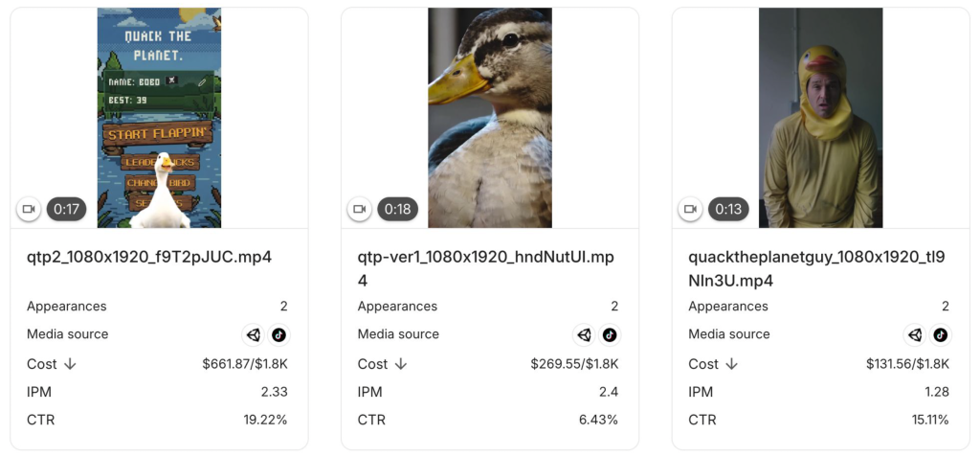Click the video camera icon on the duck close-up creative
The width and height of the screenshot is (980, 457).
click(x=360, y=209)
